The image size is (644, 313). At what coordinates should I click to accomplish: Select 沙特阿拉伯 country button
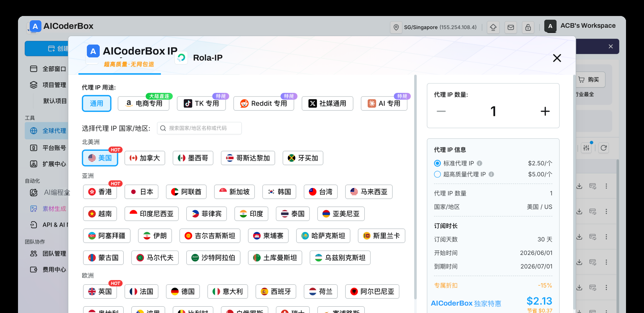pyautogui.click(x=213, y=258)
